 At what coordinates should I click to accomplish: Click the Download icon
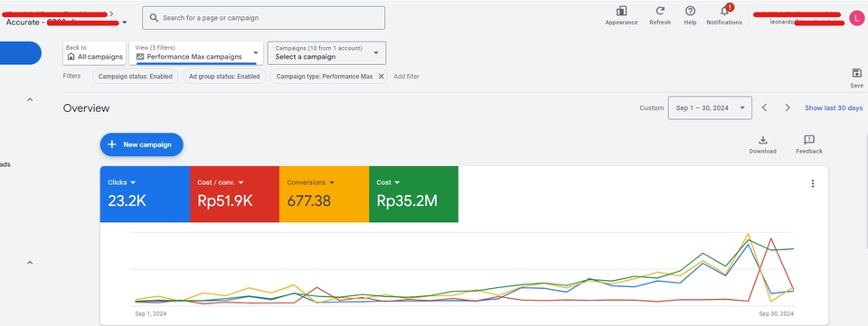click(762, 140)
